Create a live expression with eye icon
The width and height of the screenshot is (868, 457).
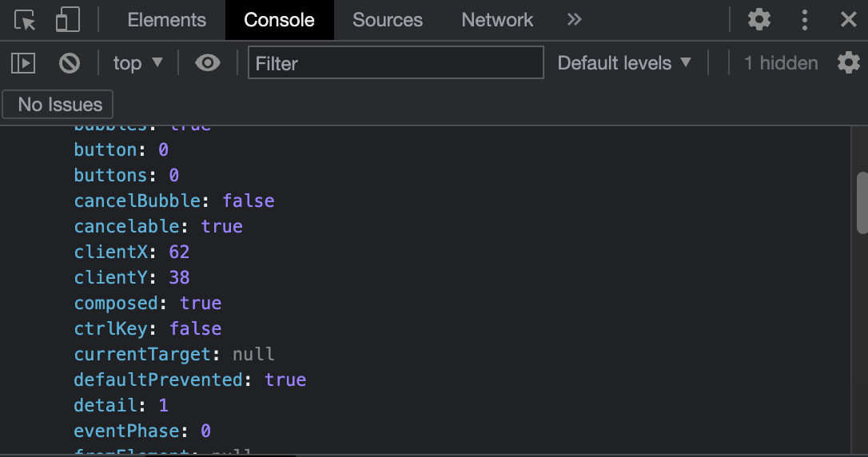coord(208,63)
